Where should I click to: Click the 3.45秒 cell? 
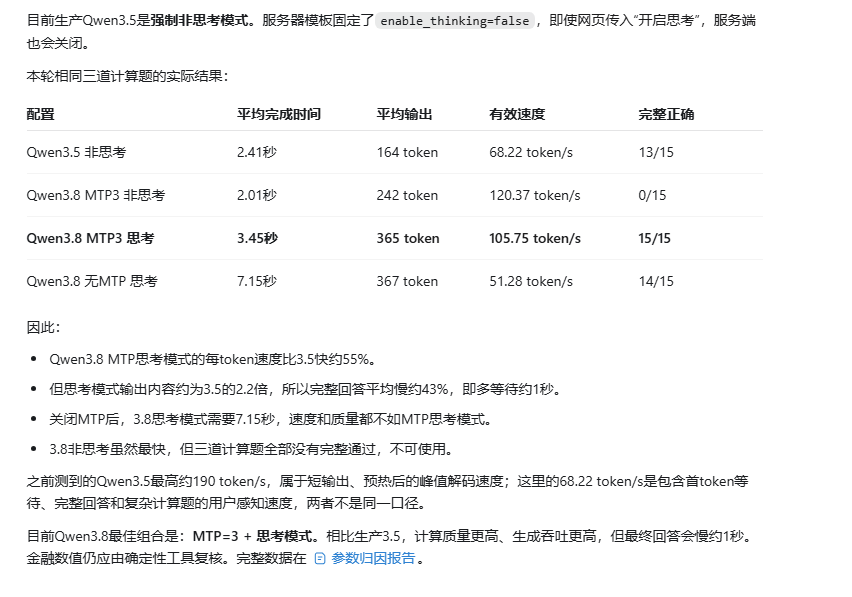[x=257, y=238]
